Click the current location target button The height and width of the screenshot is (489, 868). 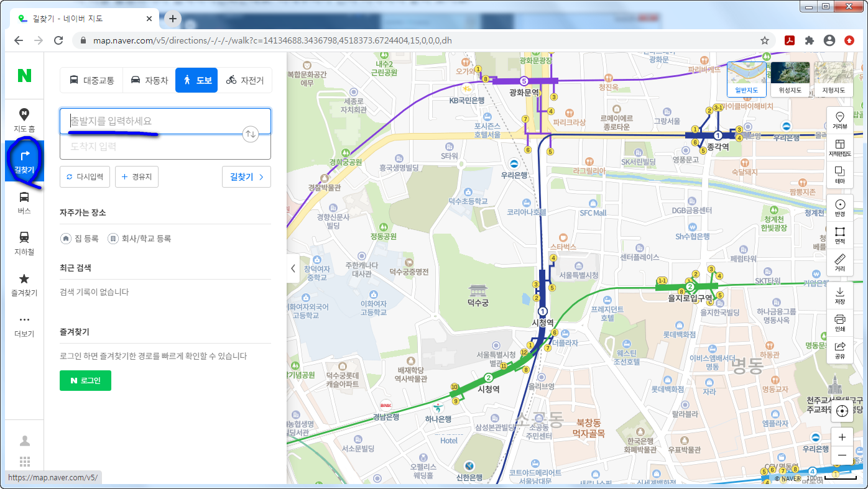(x=842, y=411)
